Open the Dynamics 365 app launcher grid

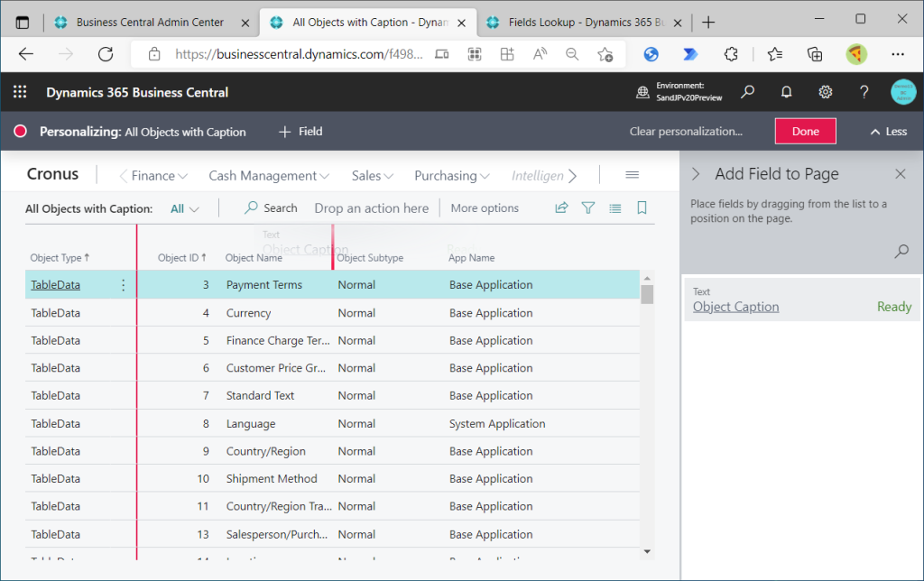point(20,92)
